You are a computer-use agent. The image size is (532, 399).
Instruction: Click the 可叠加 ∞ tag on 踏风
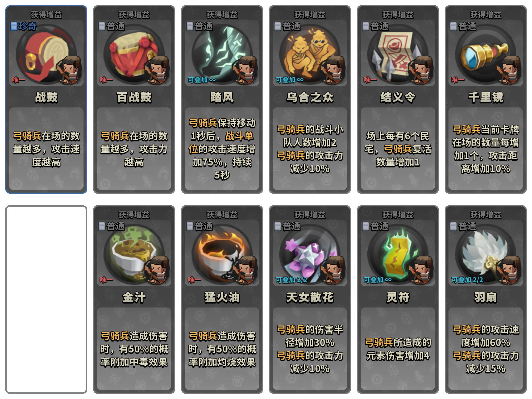point(202,80)
